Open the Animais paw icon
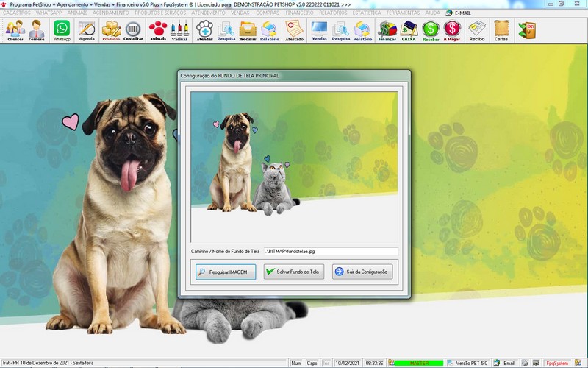 158,30
